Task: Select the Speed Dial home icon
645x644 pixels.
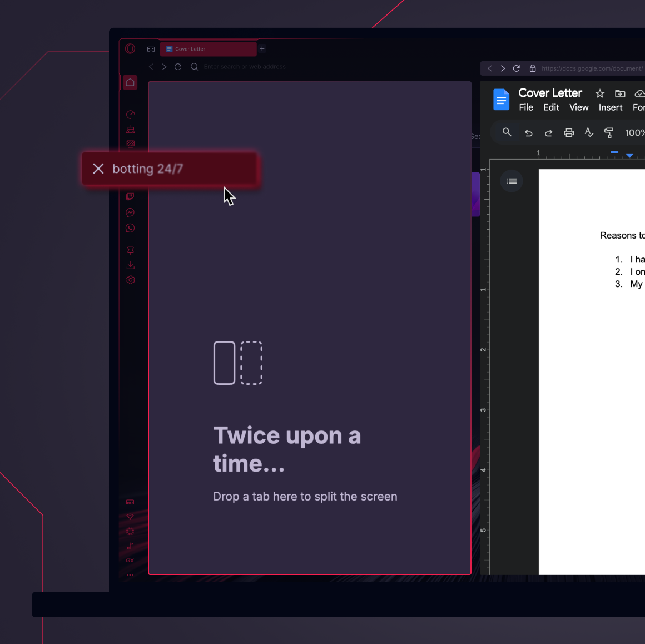Action: [130, 82]
